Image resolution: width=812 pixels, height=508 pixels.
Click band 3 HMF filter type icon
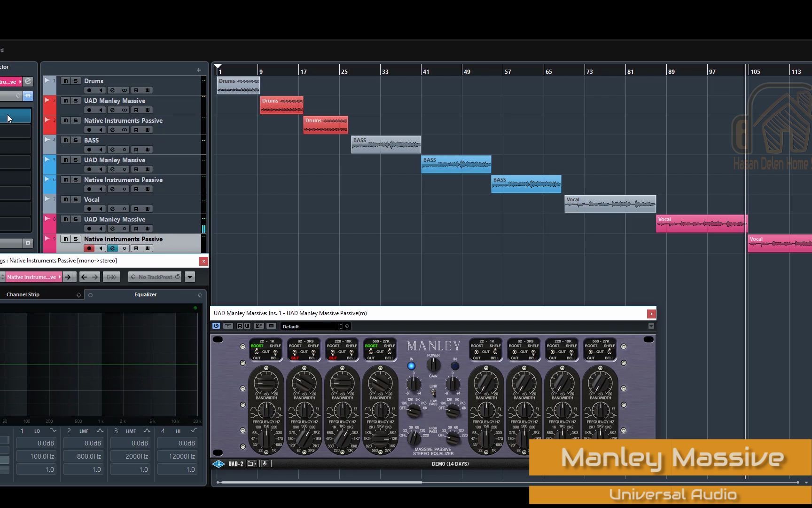click(x=147, y=430)
